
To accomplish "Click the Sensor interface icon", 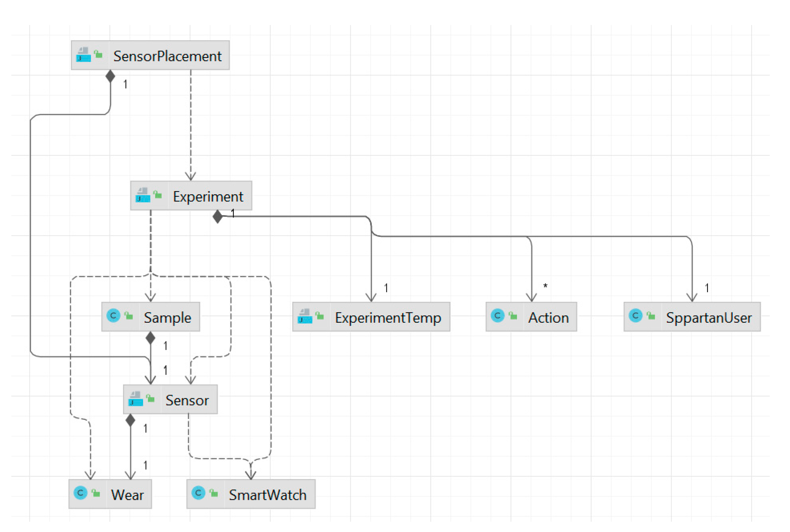I will [x=135, y=398].
